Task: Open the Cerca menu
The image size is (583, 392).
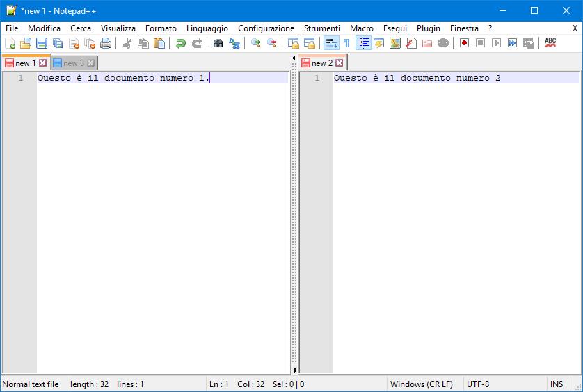Action: point(81,28)
